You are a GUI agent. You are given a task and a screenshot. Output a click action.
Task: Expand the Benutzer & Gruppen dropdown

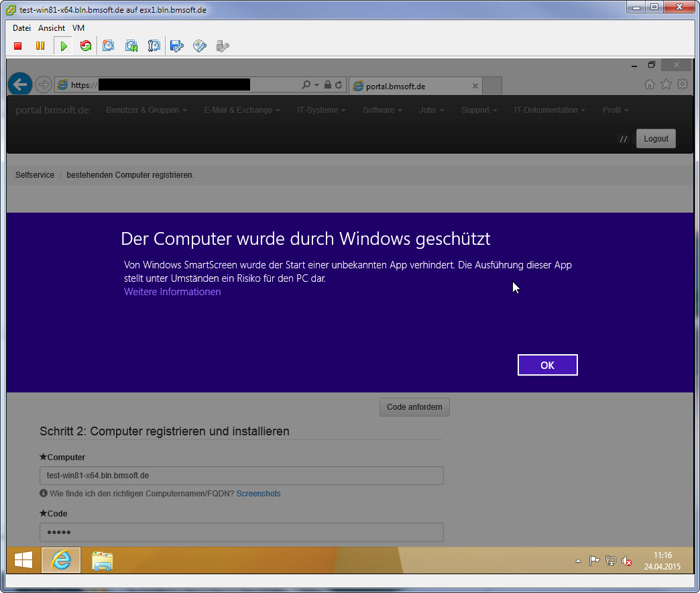click(x=146, y=110)
